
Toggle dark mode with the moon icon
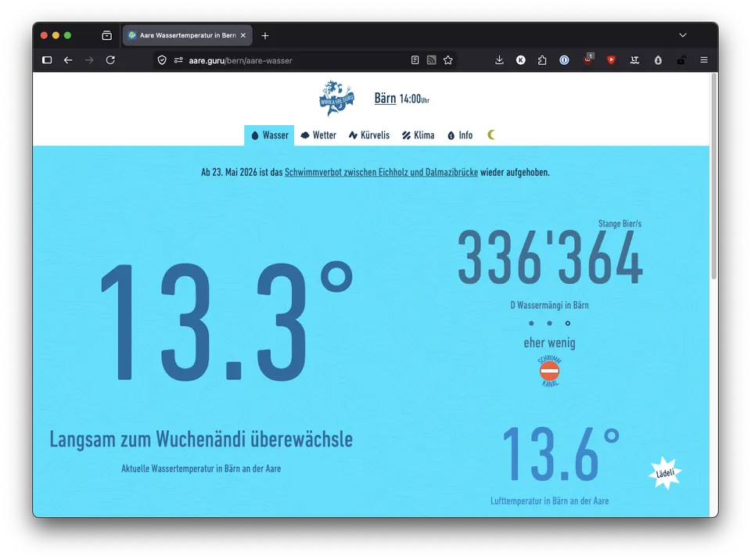coord(491,135)
